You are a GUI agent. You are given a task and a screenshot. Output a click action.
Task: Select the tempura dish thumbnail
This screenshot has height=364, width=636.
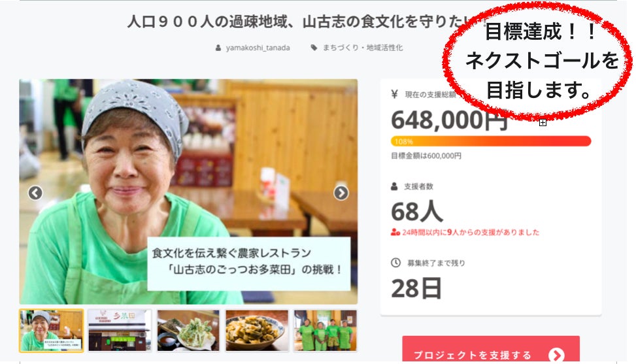pyautogui.click(x=188, y=331)
